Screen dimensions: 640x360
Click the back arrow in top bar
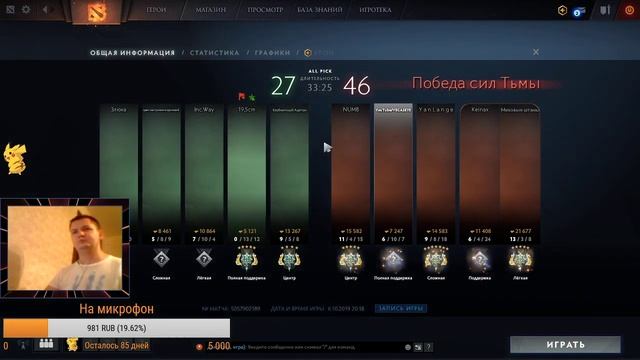45,9
